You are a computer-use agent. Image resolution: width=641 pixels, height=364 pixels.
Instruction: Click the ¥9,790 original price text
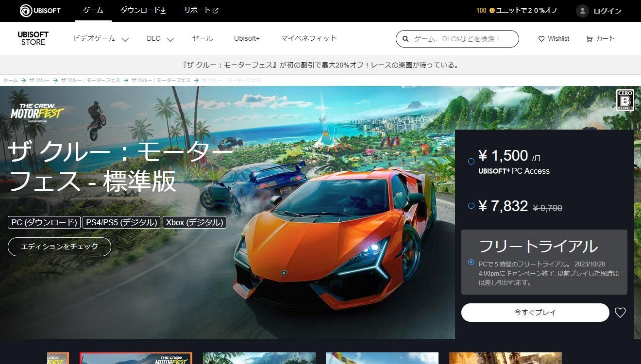(x=547, y=208)
